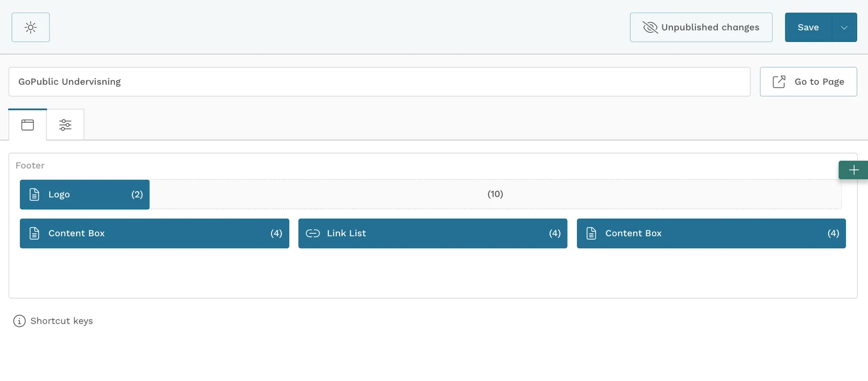Click the empty (10) column placeholder
Image resolution: width=868 pixels, height=381 pixels.
click(x=495, y=194)
